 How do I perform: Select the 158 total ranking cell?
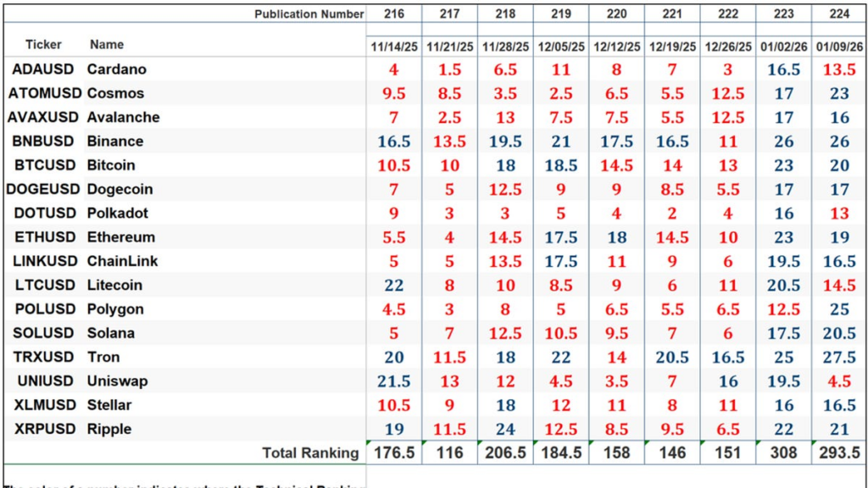click(x=617, y=452)
